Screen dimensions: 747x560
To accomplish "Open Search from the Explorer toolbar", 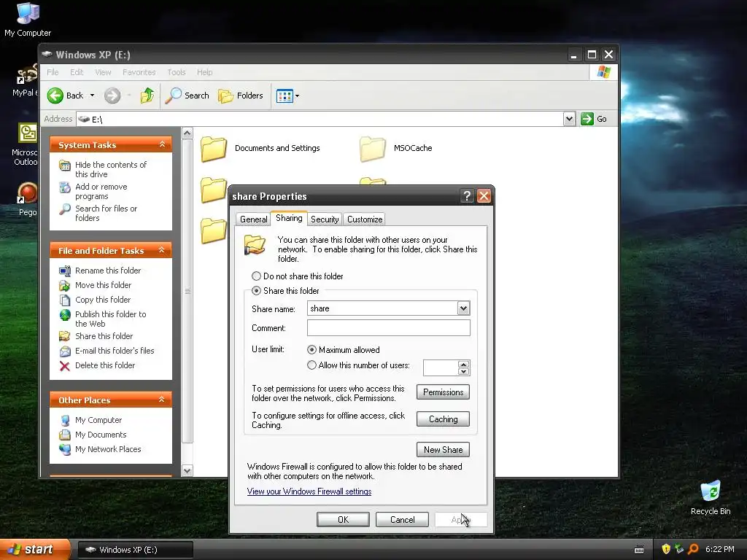I will [x=187, y=96].
